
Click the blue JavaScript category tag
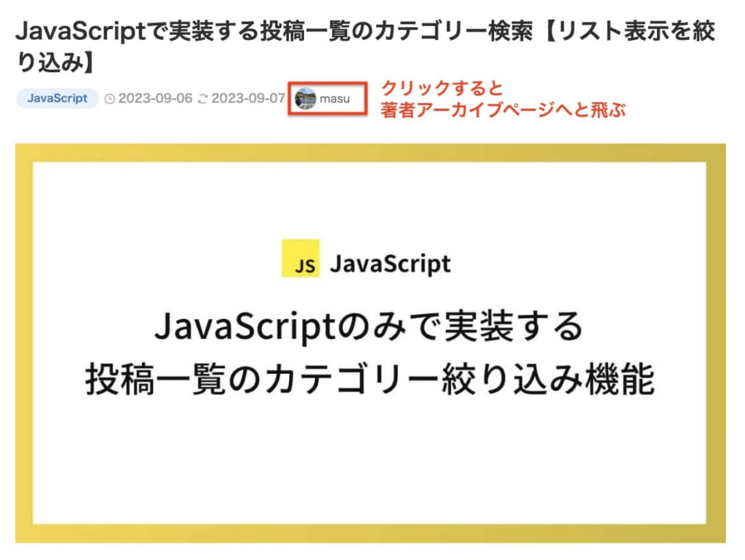(57, 98)
